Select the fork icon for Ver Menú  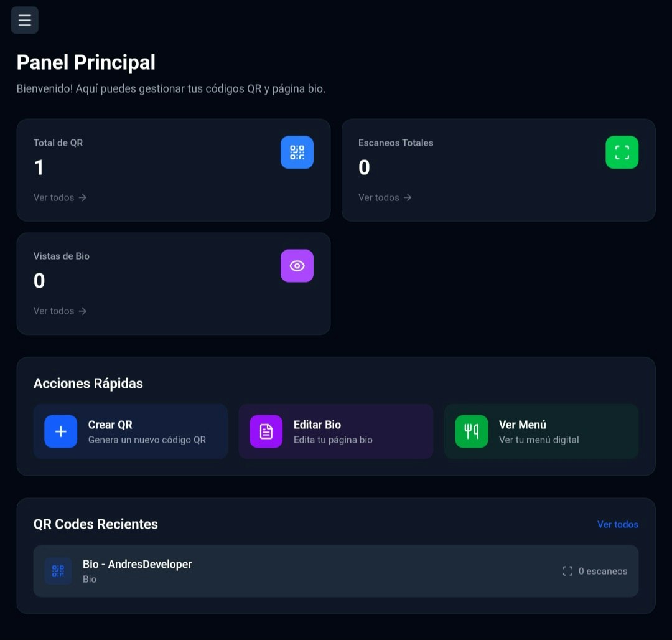point(472,431)
